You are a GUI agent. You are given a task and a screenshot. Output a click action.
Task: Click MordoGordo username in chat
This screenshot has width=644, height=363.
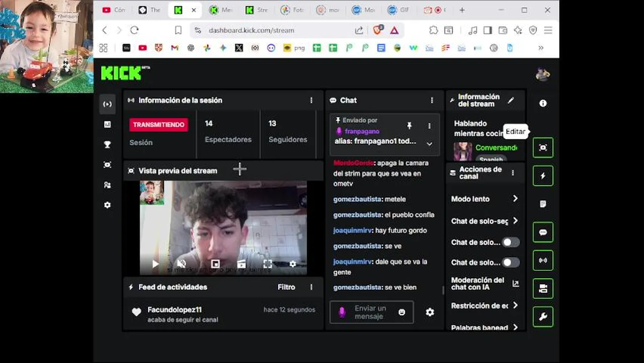pyautogui.click(x=353, y=163)
